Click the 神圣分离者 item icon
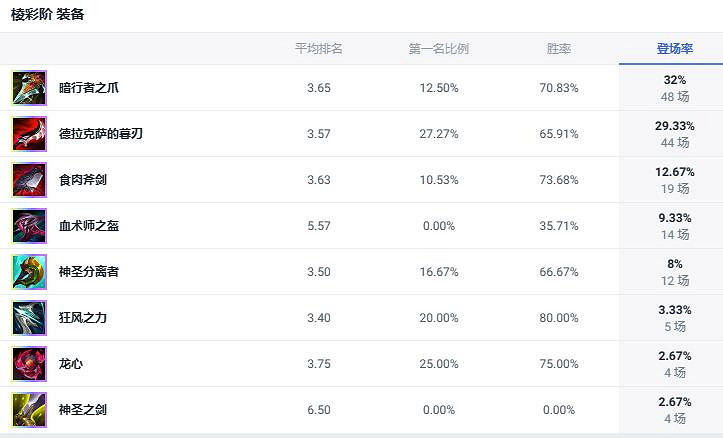 [x=29, y=272]
